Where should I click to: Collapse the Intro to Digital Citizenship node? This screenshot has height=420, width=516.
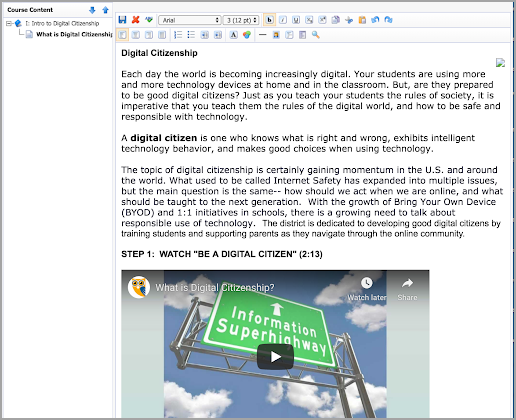tap(9, 23)
